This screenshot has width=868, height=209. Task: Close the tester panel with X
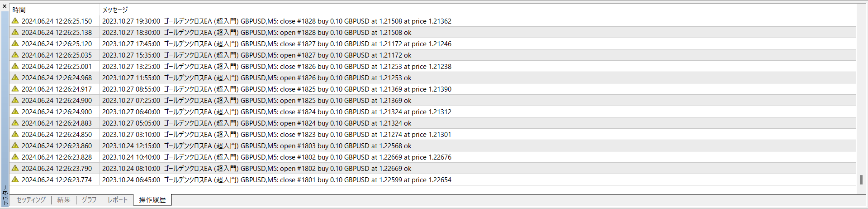pyautogui.click(x=5, y=6)
